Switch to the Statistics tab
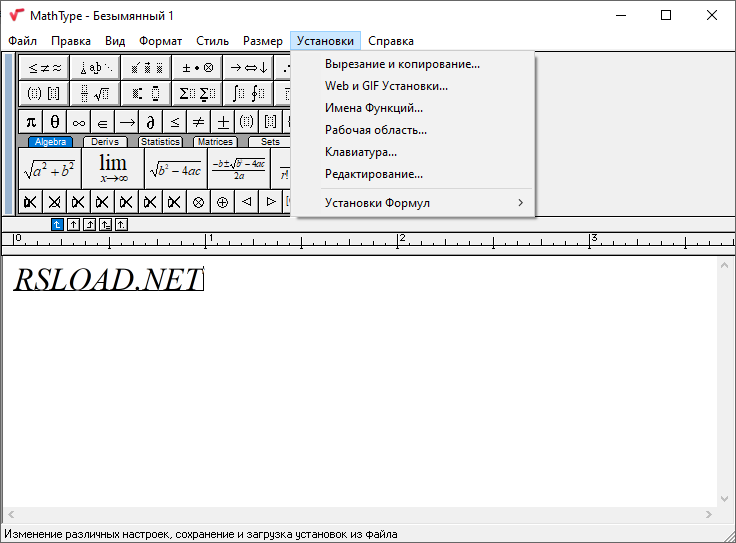 (x=160, y=142)
